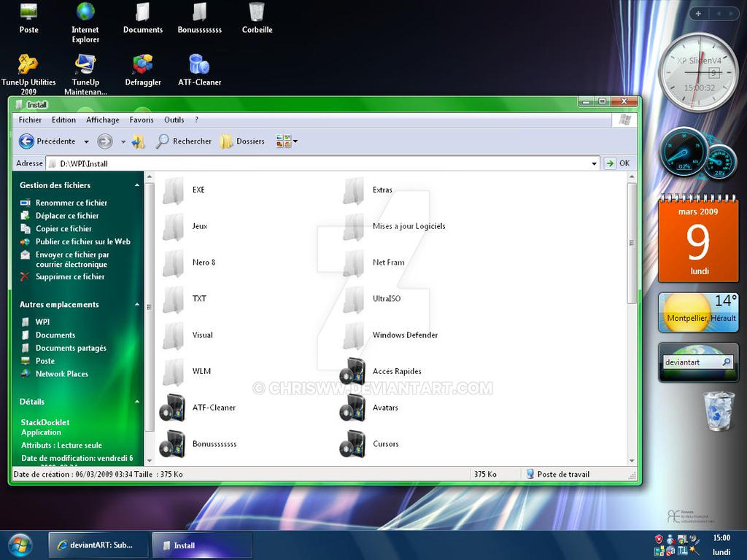Open the Précédente history dropdown arrow

[x=86, y=141]
